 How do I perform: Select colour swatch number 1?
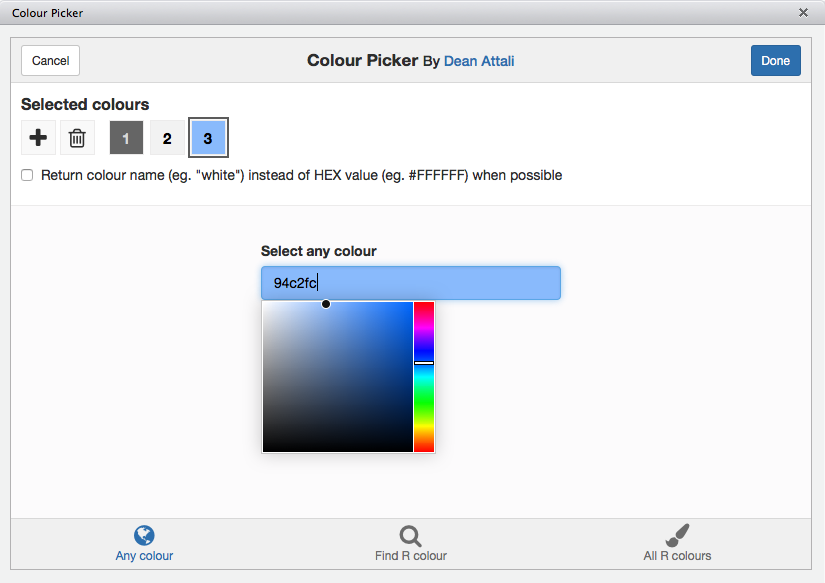coord(126,138)
